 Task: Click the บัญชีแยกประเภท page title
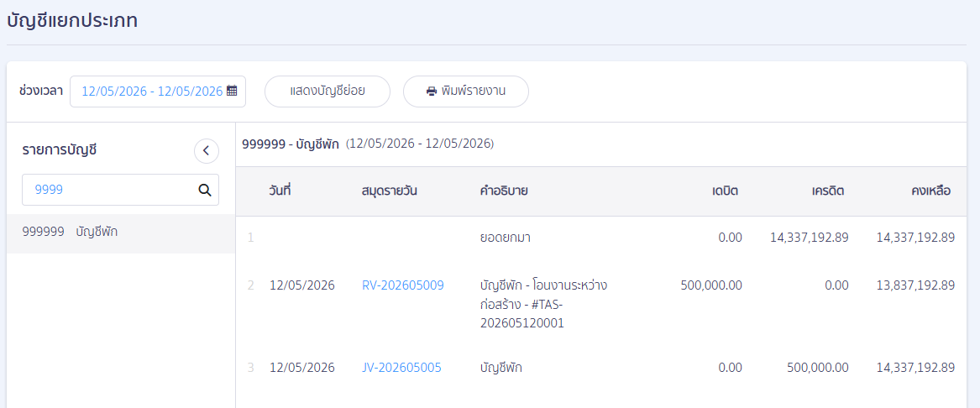click(72, 21)
